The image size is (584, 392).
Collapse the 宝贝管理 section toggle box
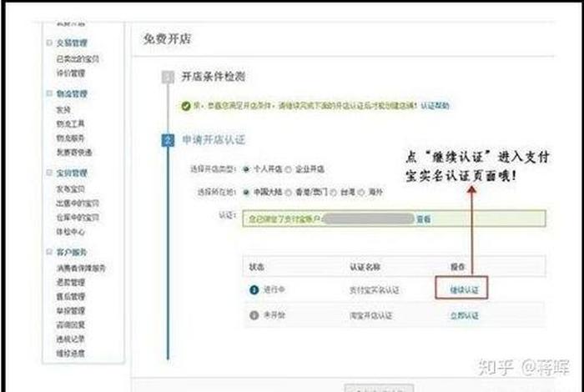pyautogui.click(x=49, y=173)
